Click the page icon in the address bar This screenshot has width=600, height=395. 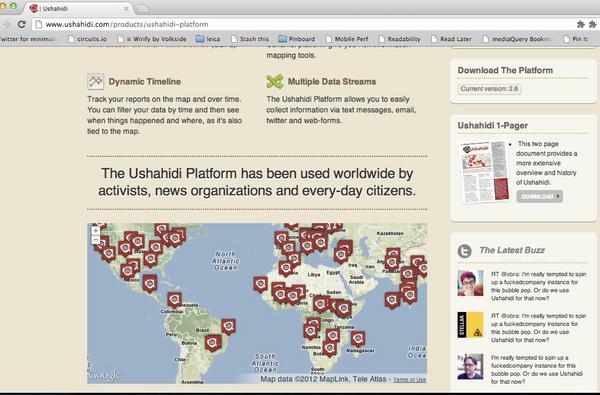tap(38, 24)
